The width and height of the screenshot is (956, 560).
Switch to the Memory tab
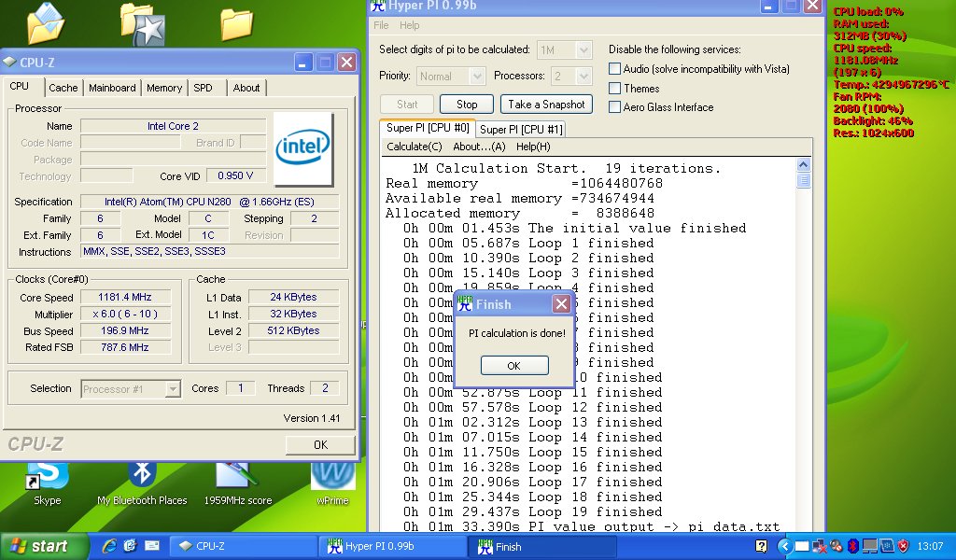164,88
